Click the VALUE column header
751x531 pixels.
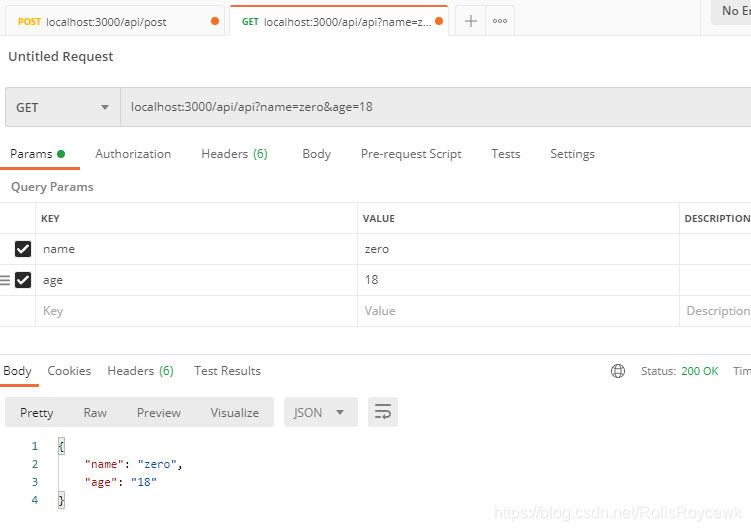tap(379, 218)
